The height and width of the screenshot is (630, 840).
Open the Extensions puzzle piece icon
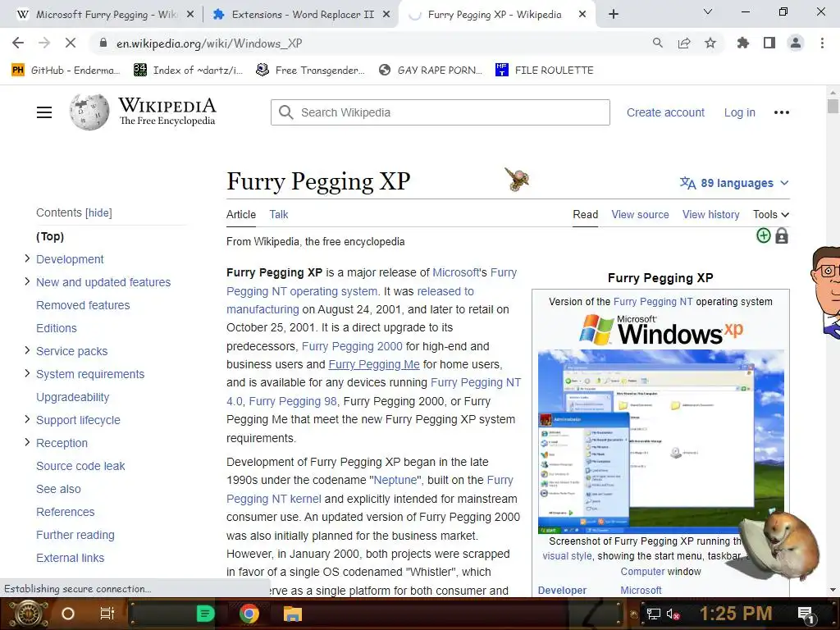click(742, 43)
